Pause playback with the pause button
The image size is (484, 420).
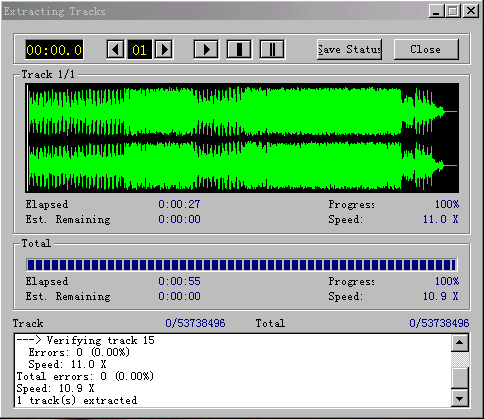click(x=272, y=50)
